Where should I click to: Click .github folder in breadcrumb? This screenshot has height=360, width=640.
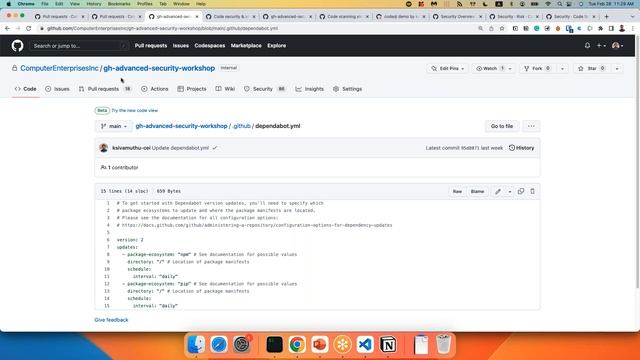[241, 126]
